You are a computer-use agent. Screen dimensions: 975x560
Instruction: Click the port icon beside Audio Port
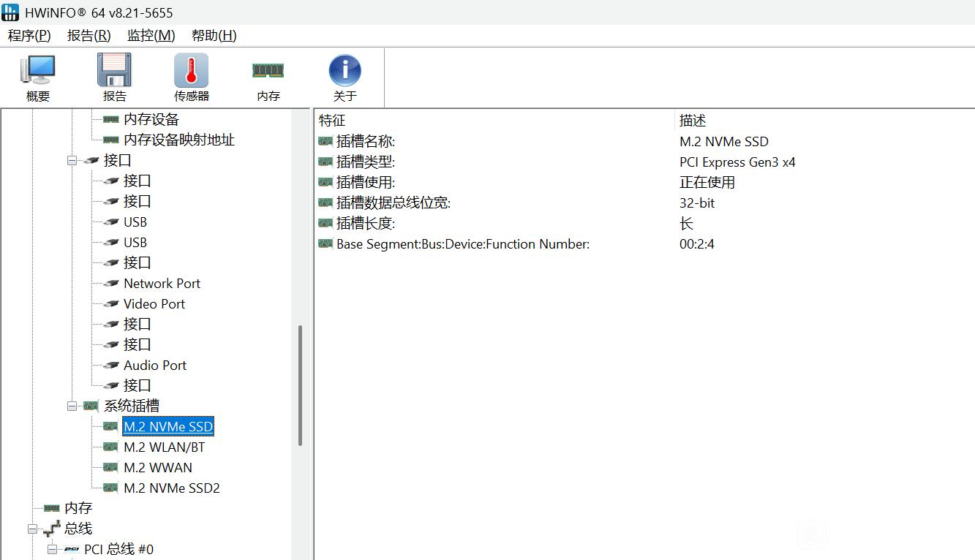coord(111,365)
